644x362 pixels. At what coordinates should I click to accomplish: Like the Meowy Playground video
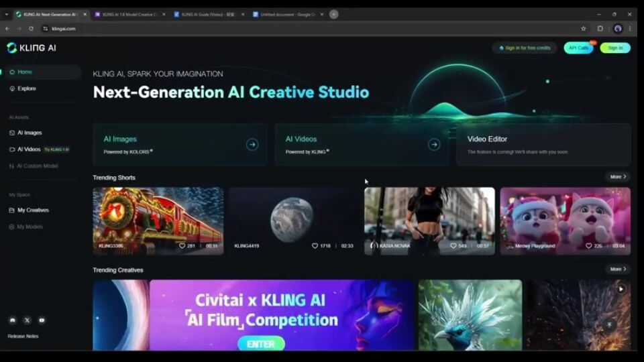(x=588, y=246)
